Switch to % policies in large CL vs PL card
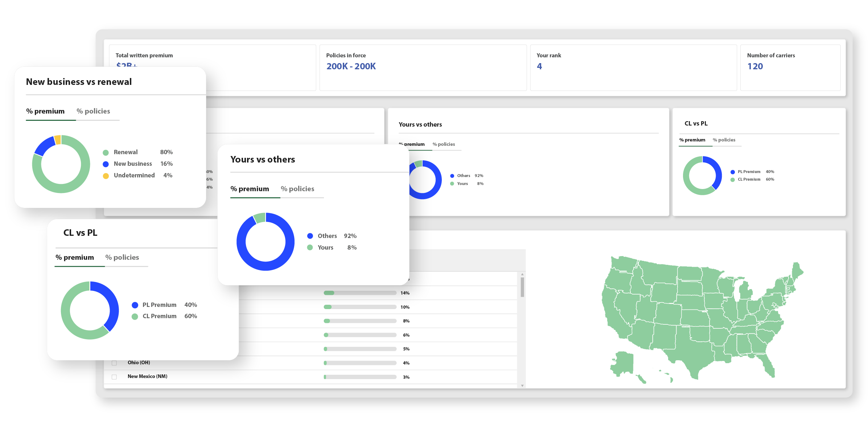Viewport: 868px width, 427px height. point(122,257)
